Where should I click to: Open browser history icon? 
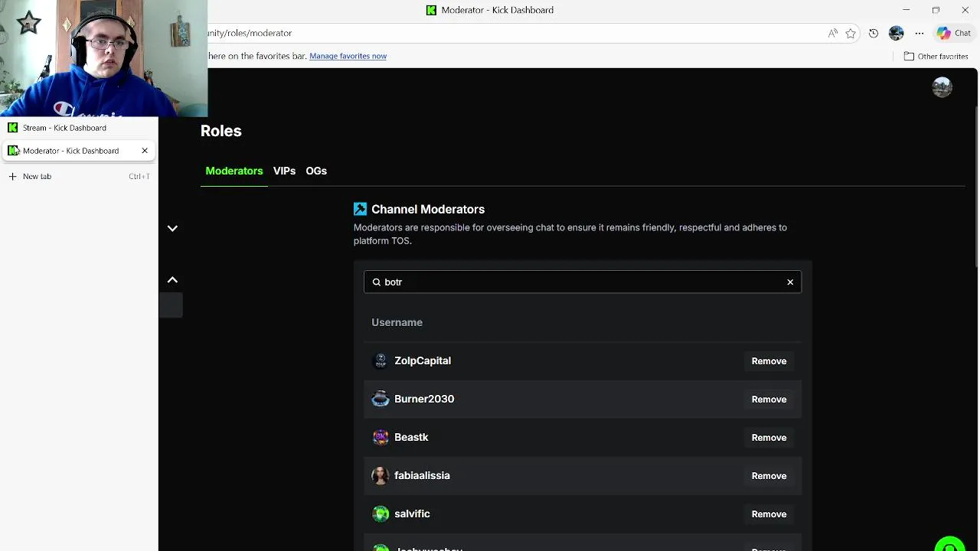click(874, 33)
